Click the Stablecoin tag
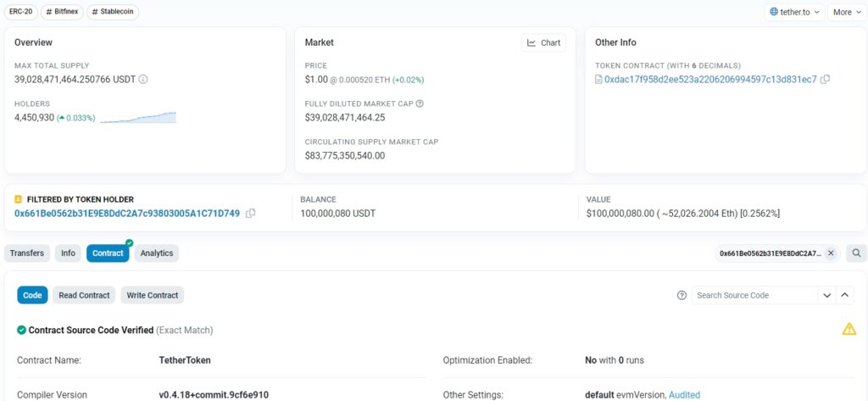The width and height of the screenshot is (868, 401). click(113, 12)
